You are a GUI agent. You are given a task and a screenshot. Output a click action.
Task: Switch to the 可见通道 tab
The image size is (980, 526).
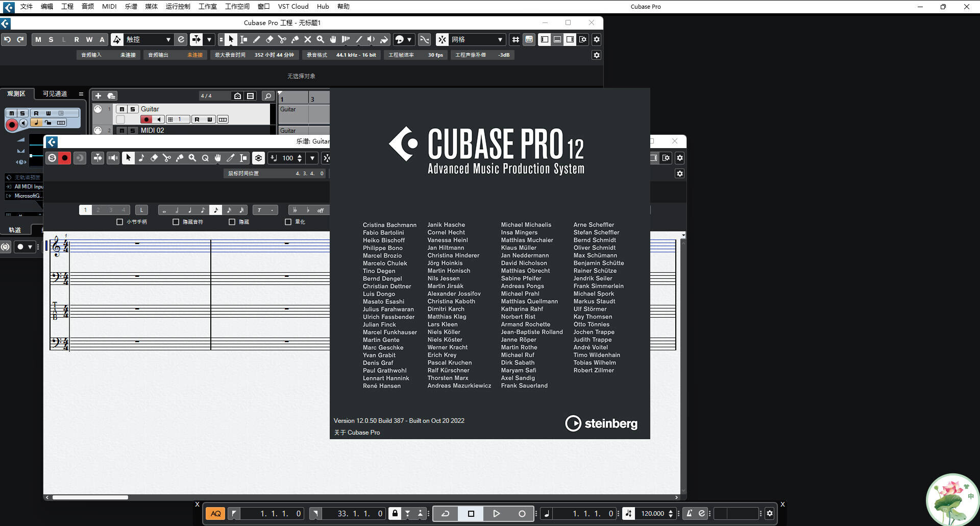click(55, 94)
